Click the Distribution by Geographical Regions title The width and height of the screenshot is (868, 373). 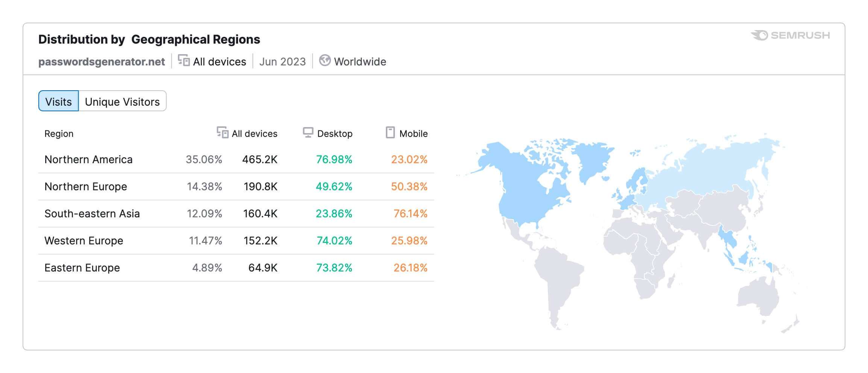pyautogui.click(x=149, y=39)
